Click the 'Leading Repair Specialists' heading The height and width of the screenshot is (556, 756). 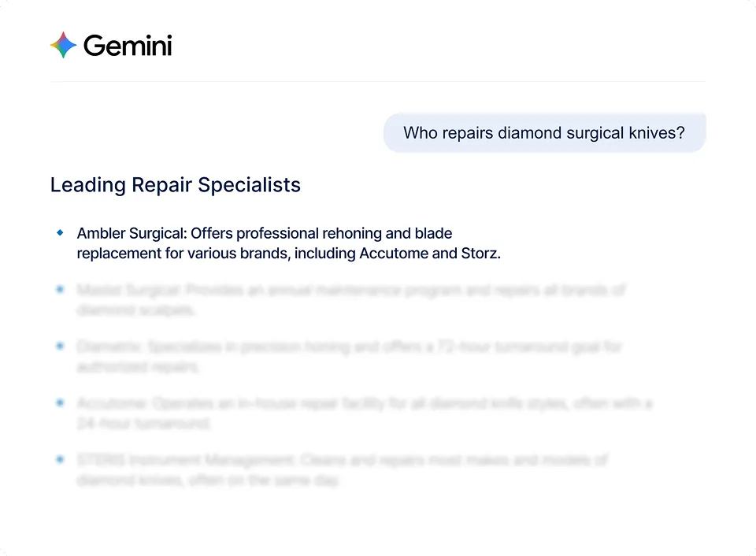[x=176, y=185]
